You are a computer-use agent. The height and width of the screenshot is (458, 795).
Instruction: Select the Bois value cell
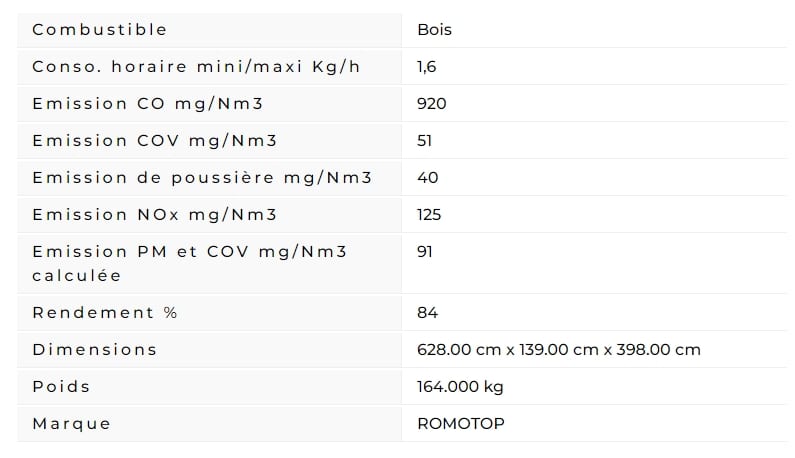point(434,29)
